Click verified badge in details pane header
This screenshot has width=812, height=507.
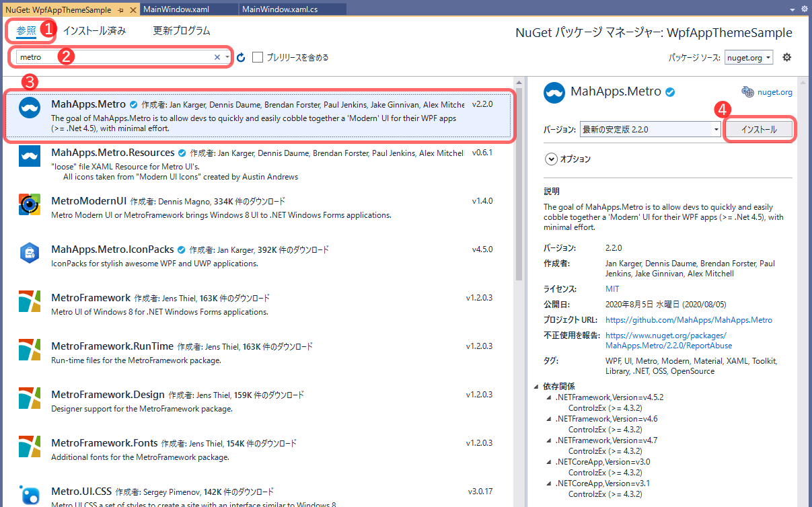(x=671, y=92)
